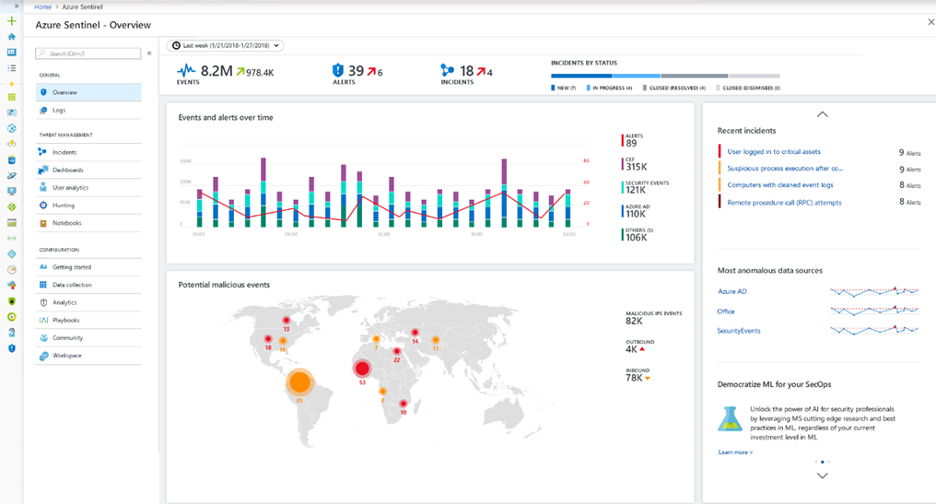Select Overview in the General menu

click(x=88, y=93)
